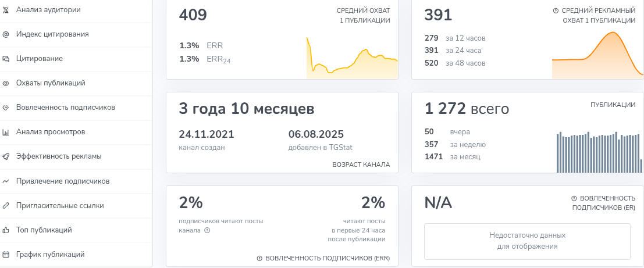This screenshot has height=268, width=644.
Task: Open the Эффективность рекламы menu item
Action: point(76,157)
